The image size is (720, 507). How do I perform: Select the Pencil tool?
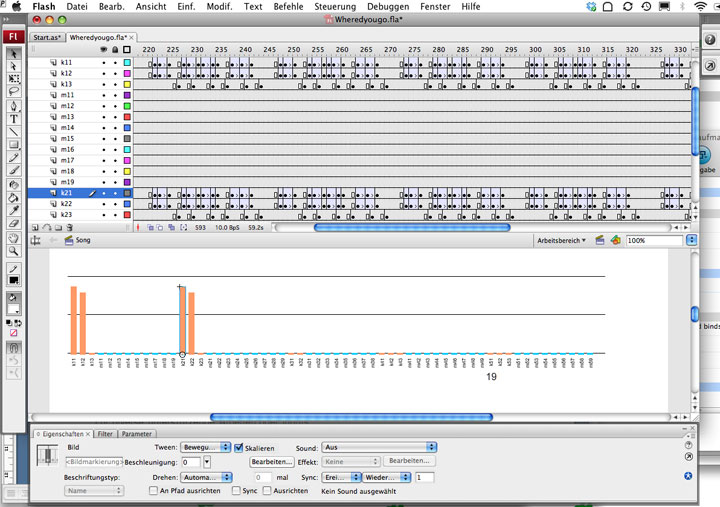[x=14, y=158]
